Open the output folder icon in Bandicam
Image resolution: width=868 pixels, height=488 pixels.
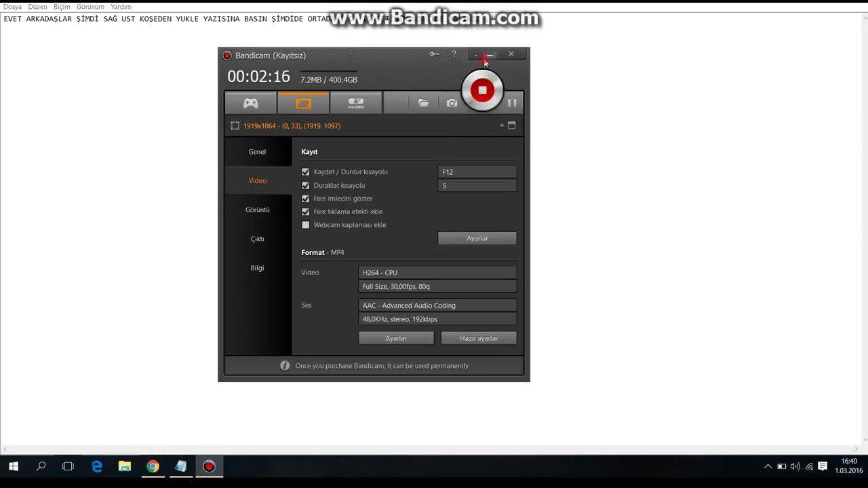[423, 103]
